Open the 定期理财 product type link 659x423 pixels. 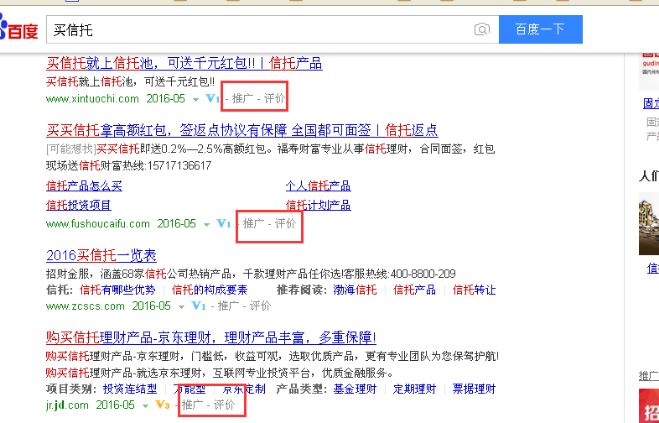[x=414, y=389]
